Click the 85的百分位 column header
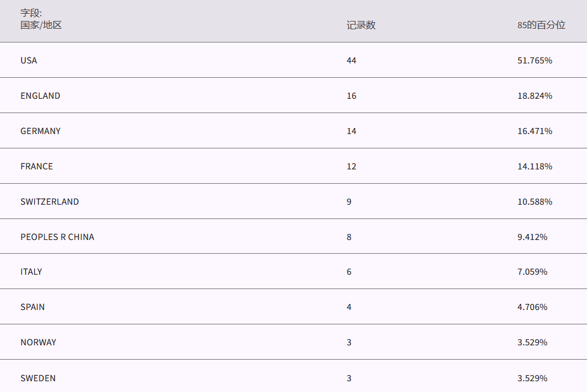This screenshot has width=587, height=392. tap(541, 25)
